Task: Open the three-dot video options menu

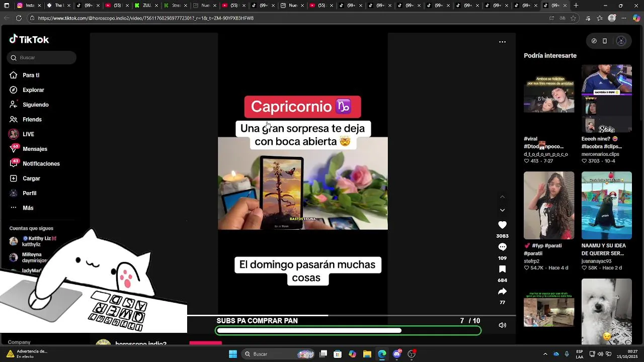Action: coord(502,42)
